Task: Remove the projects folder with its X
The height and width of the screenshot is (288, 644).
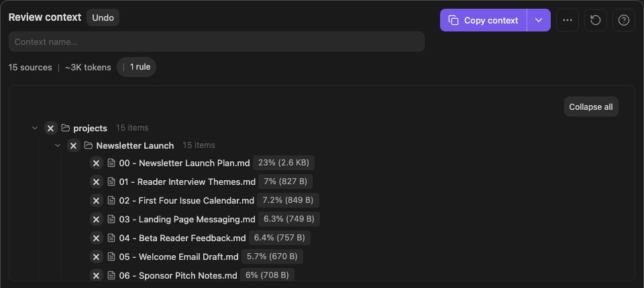Action: (x=51, y=128)
